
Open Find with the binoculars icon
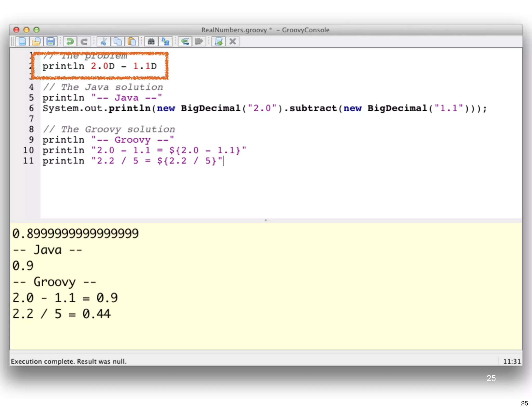tap(151, 42)
